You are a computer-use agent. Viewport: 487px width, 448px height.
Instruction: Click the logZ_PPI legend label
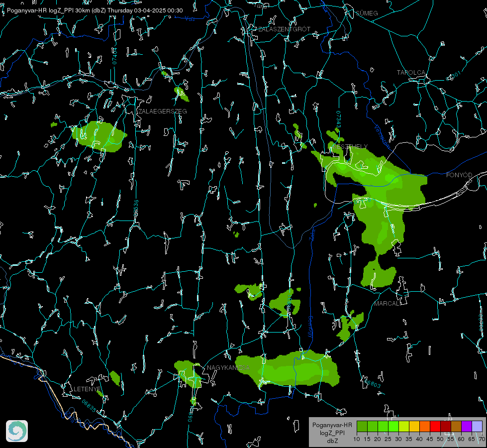click(x=332, y=433)
